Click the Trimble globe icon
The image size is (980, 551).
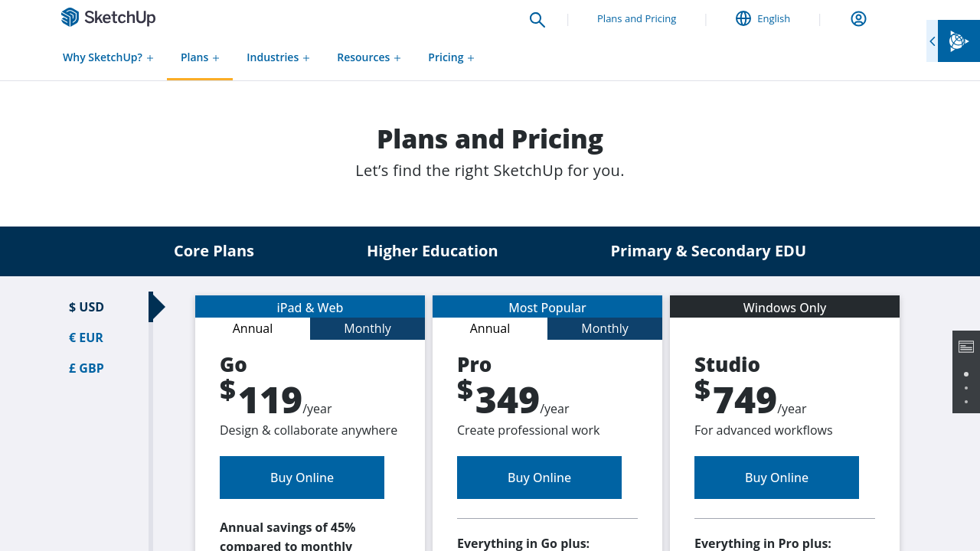pyautogui.click(x=959, y=41)
